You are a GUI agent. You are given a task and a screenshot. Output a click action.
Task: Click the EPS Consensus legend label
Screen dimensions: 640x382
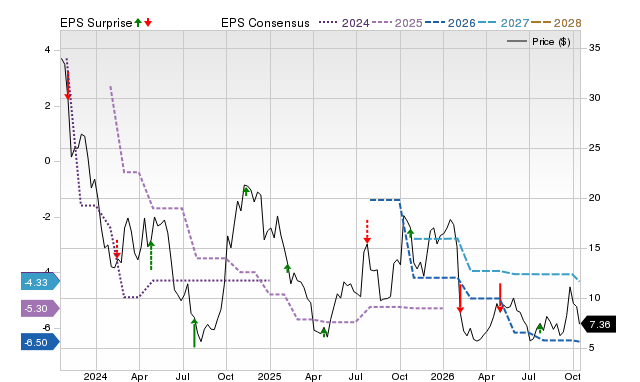pyautogui.click(x=265, y=23)
